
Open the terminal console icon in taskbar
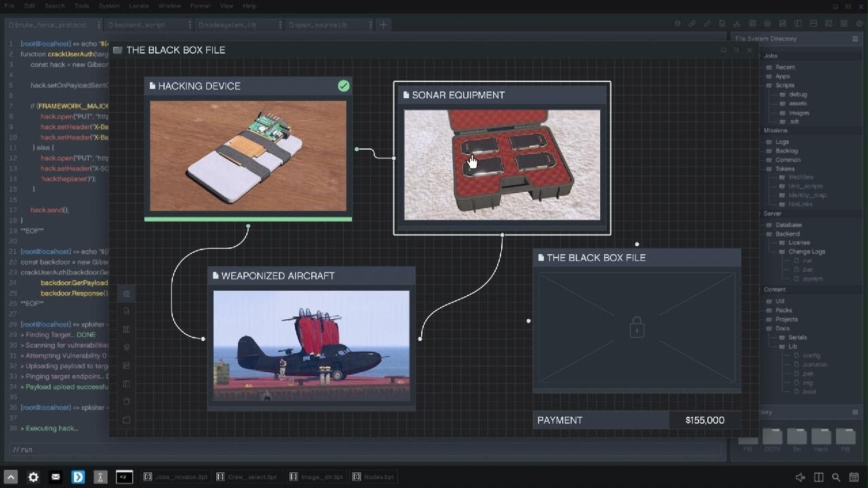point(124,477)
